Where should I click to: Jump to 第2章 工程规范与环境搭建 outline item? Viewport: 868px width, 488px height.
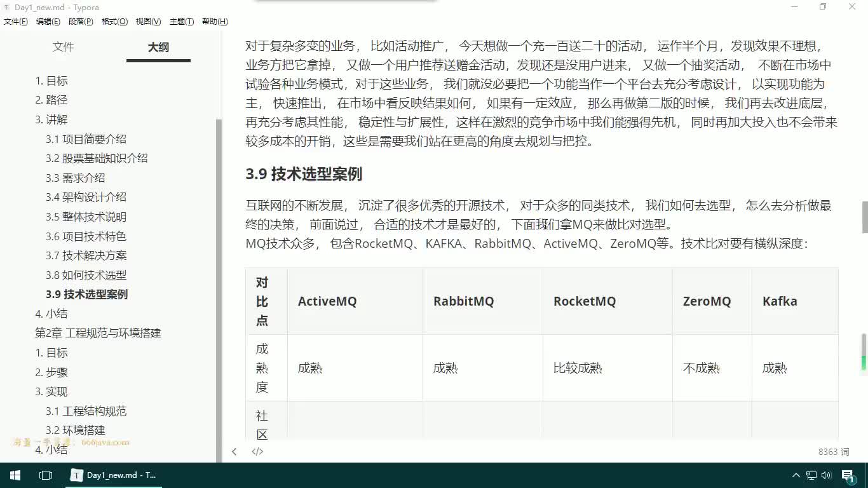pos(98,333)
